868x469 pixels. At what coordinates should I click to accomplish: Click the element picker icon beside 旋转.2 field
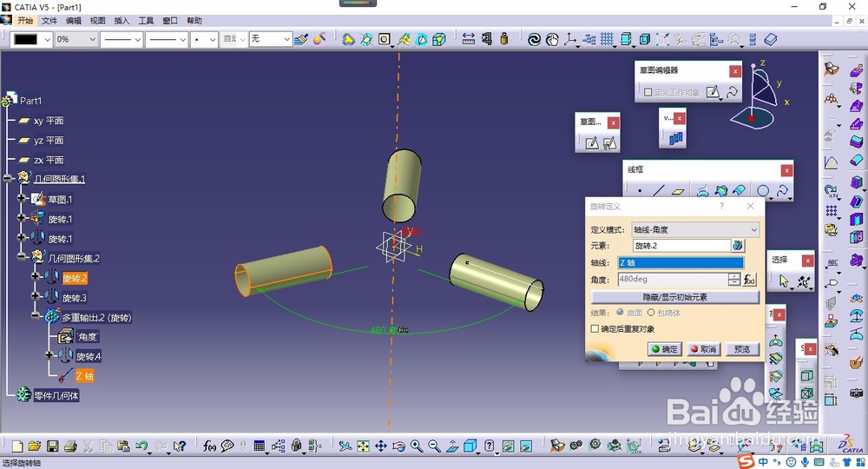[x=738, y=245]
